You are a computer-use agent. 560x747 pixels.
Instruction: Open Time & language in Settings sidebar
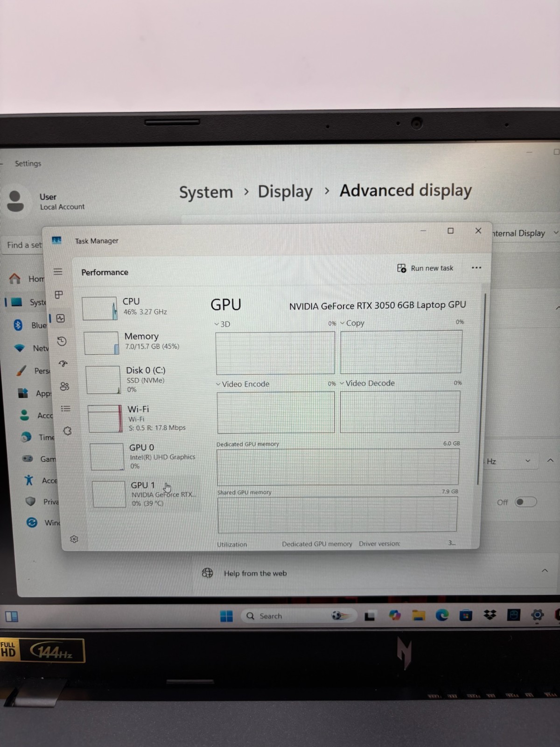(38, 437)
